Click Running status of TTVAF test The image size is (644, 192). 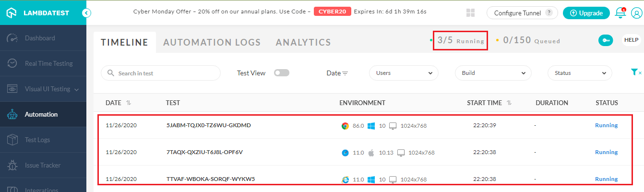click(607, 179)
